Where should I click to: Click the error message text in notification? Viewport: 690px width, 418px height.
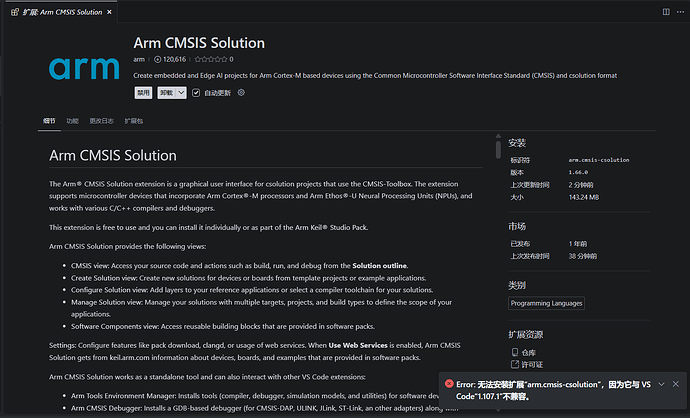coord(553,390)
